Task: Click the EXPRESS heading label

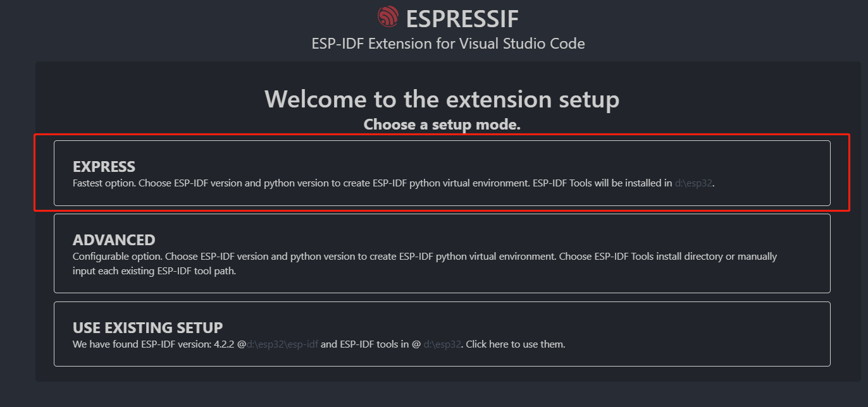Action: pyautogui.click(x=104, y=166)
